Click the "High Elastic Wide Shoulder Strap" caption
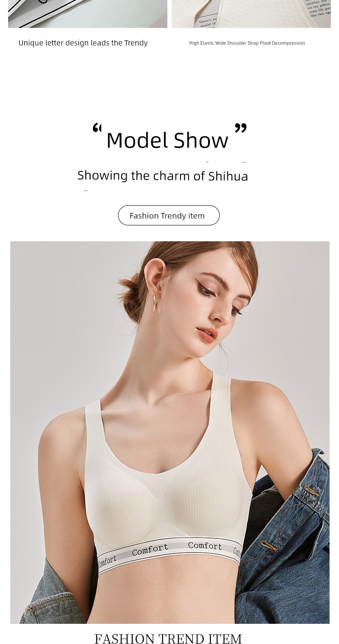The width and height of the screenshot is (339, 644). (x=247, y=43)
